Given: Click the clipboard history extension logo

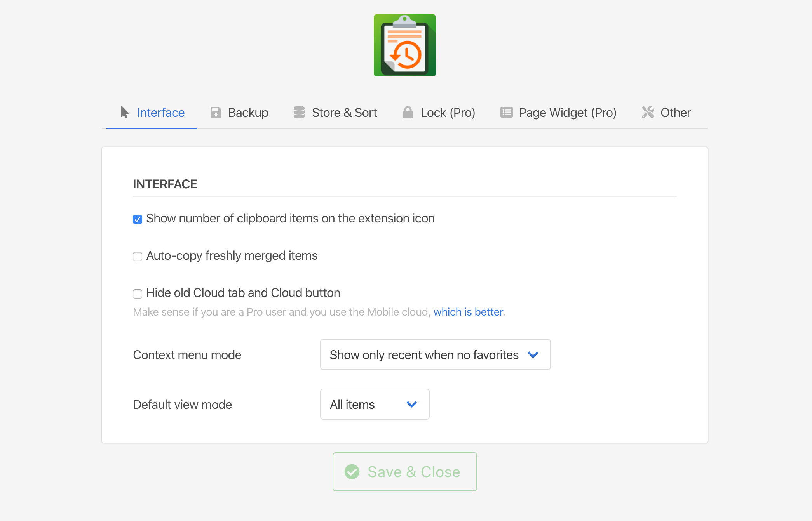Looking at the screenshot, I should tap(404, 45).
